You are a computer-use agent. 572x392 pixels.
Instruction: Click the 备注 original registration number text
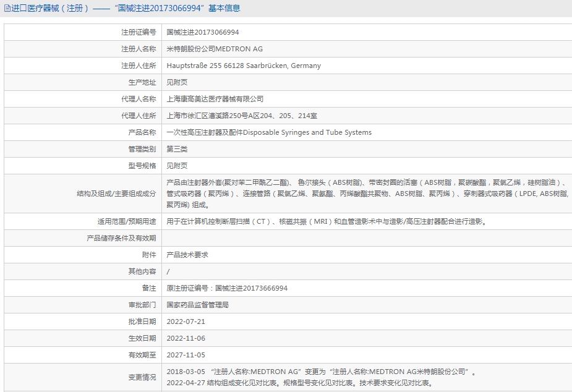227,288
